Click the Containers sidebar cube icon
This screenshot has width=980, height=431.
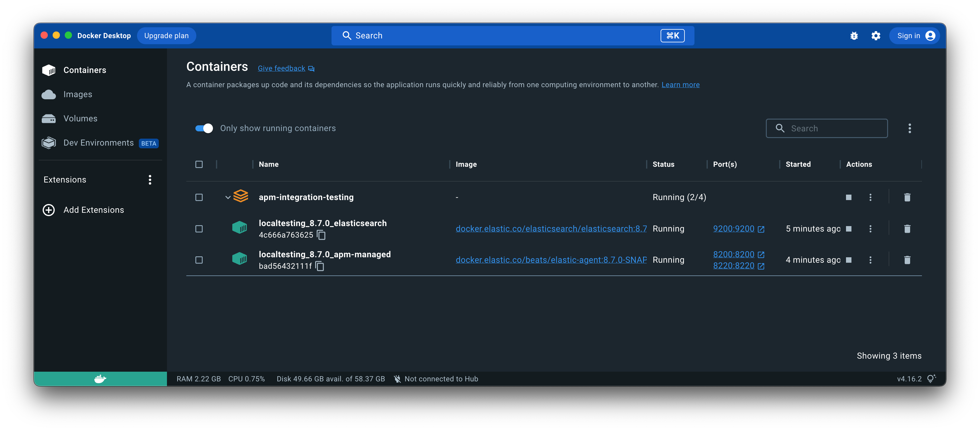49,70
